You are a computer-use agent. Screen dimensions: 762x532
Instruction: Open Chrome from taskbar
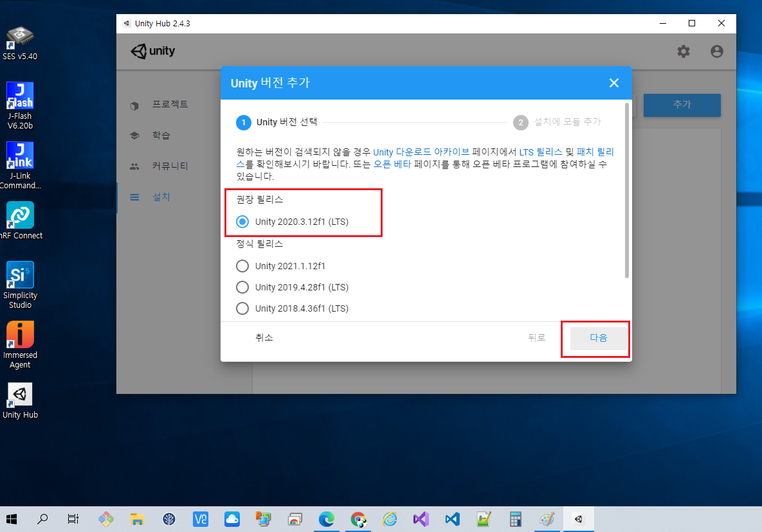point(358,519)
